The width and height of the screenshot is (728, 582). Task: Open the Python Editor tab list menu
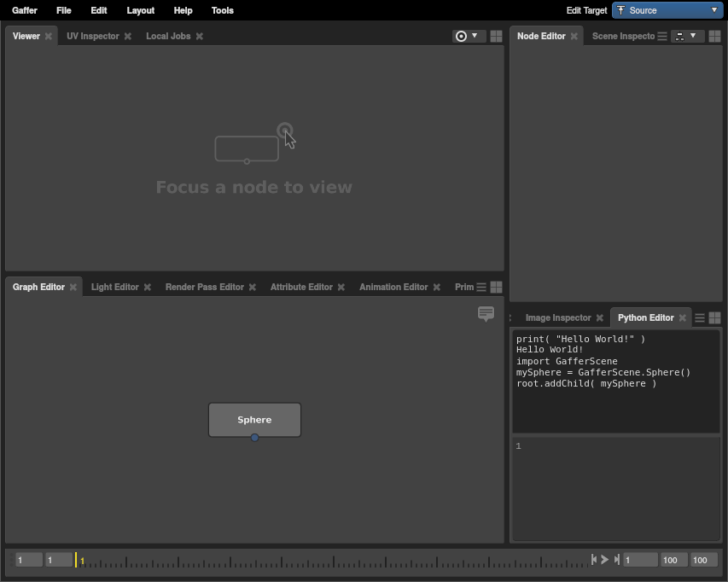[699, 317]
